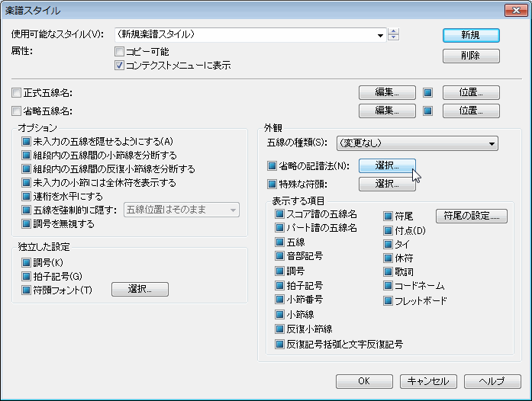Screen dimensions: 532x401
Task: Open 符尾の設定 dialog
Action: click(x=471, y=216)
